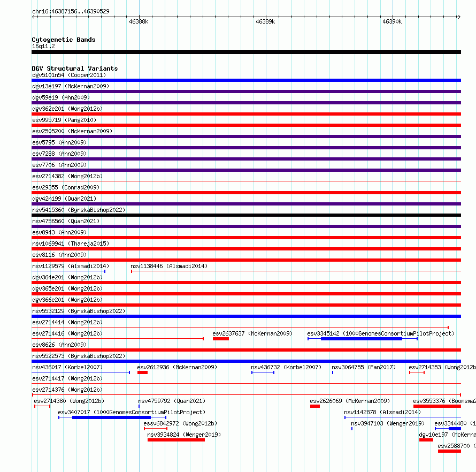Click the 46389k ruler position label

265,21
